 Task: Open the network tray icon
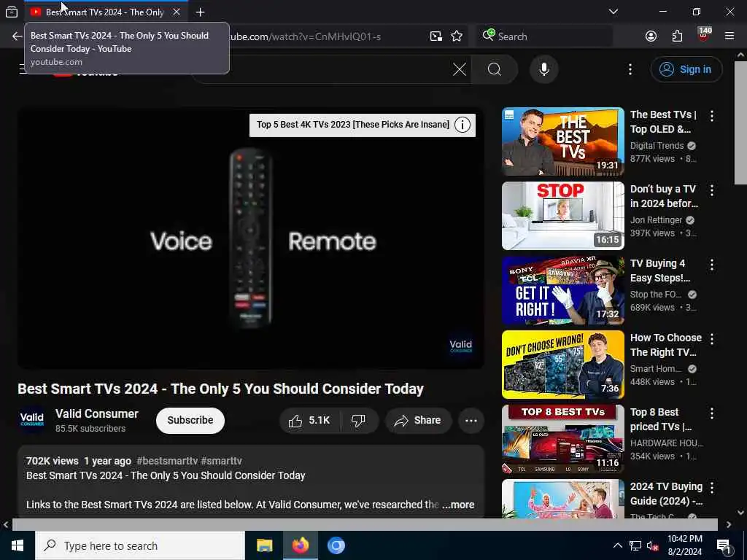point(635,545)
